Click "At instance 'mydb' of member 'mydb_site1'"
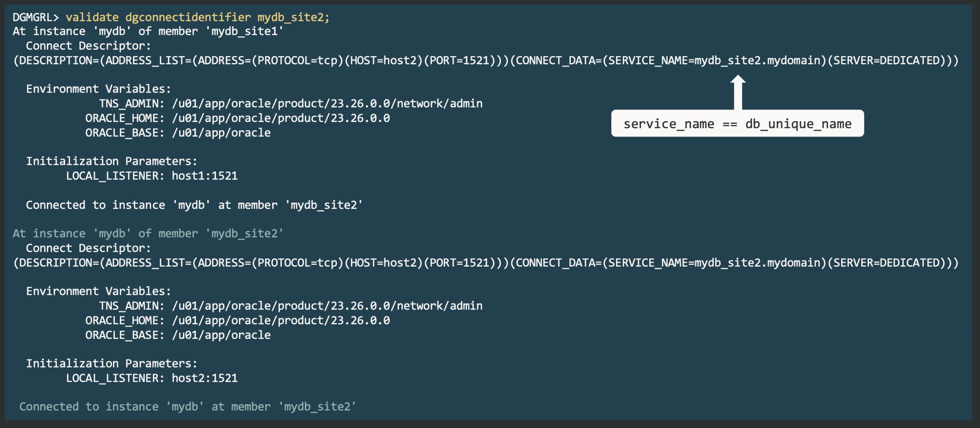The width and height of the screenshot is (980, 428). click(x=148, y=31)
